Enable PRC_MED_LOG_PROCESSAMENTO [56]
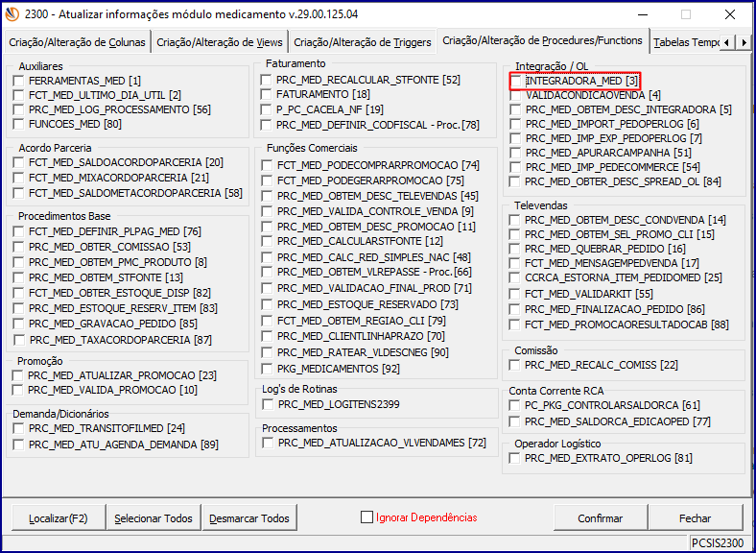The image size is (756, 553). (19, 109)
